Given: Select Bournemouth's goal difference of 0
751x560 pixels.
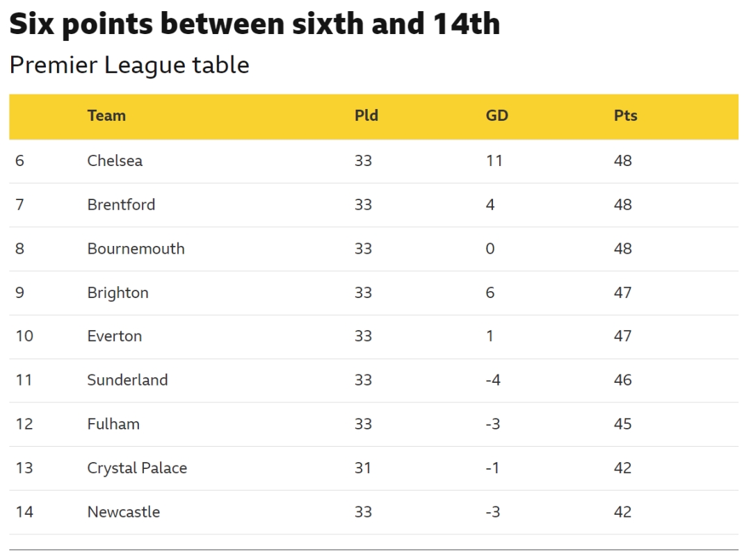Looking at the screenshot, I should point(490,249).
